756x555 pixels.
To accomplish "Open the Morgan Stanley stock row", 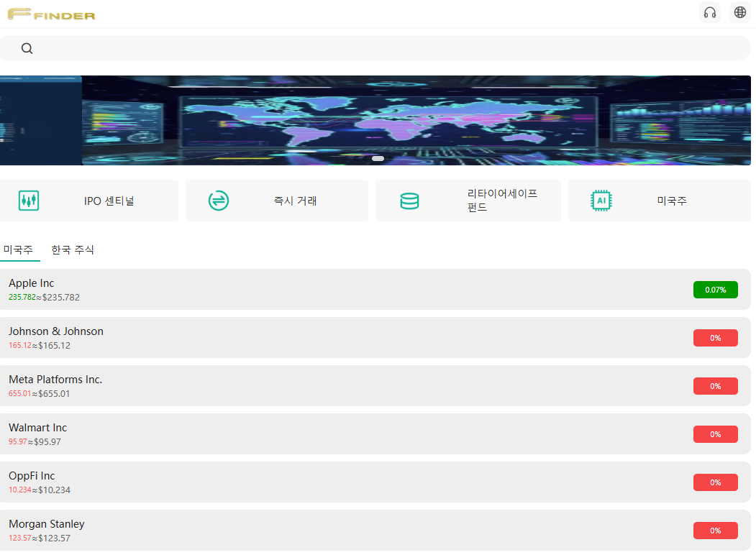I will tap(375, 531).
